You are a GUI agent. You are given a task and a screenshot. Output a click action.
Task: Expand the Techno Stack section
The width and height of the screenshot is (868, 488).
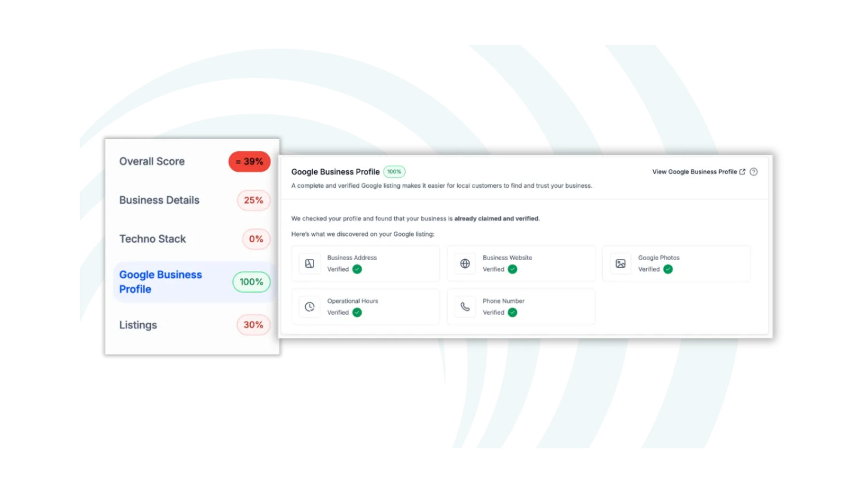click(152, 239)
